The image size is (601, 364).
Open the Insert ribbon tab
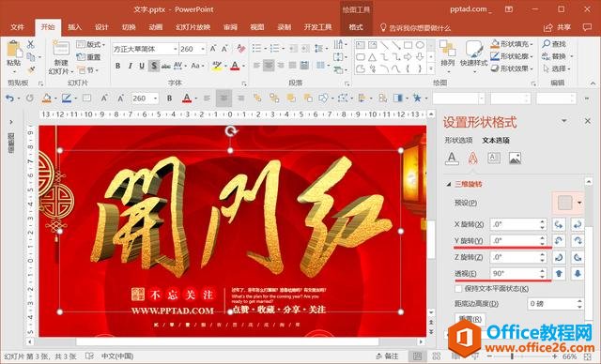74,27
